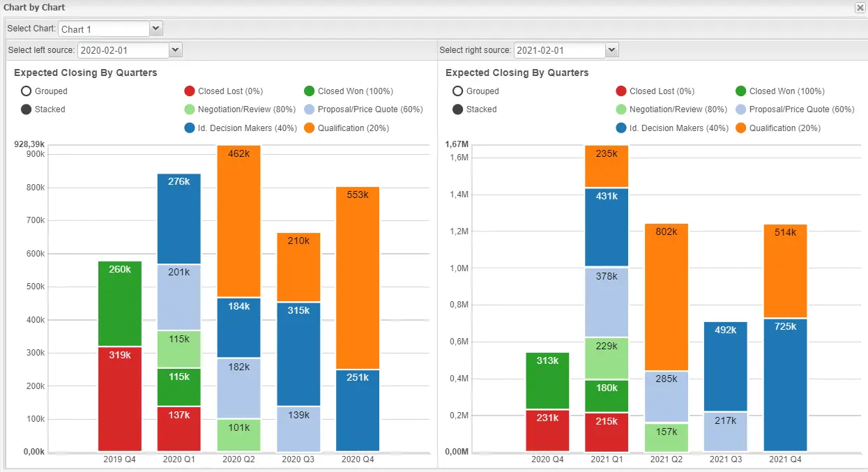Screen dimensions: 868x472
Task: Toggle Closed Lost legend icon in left chart
Action: click(x=190, y=91)
